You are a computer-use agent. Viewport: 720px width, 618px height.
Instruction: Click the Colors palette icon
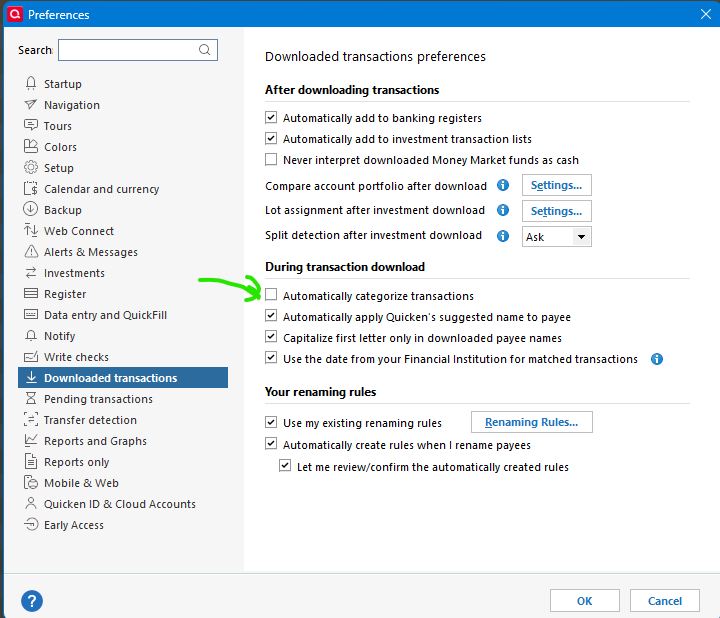[x=31, y=146]
